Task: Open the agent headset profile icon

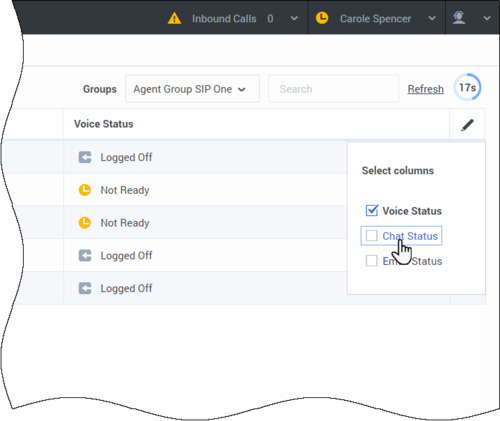Action: coord(459,18)
